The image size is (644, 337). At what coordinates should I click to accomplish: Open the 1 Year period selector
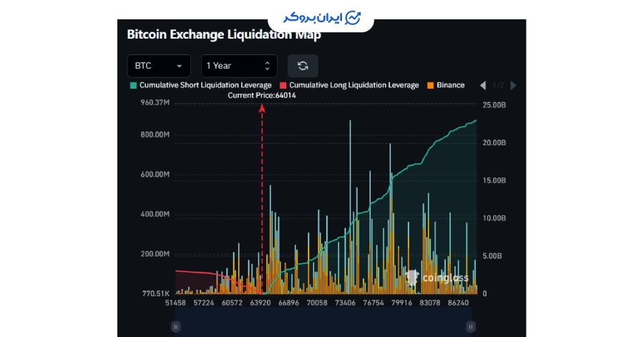tap(239, 66)
